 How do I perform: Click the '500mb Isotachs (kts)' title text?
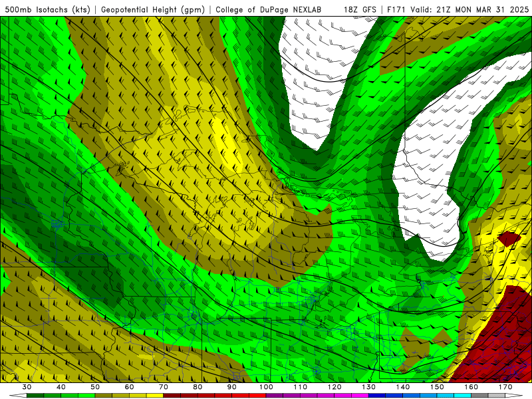[x=48, y=10]
